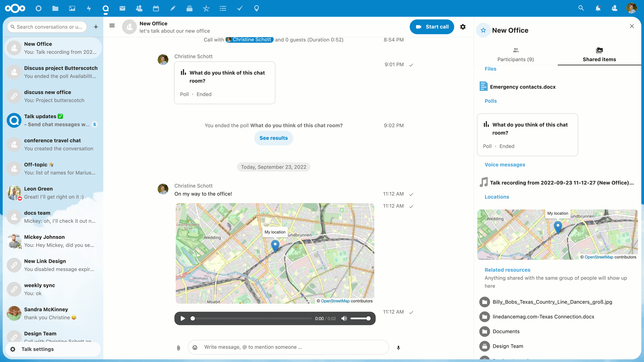
Task: Open the Calendar app icon
Action: (156, 8)
